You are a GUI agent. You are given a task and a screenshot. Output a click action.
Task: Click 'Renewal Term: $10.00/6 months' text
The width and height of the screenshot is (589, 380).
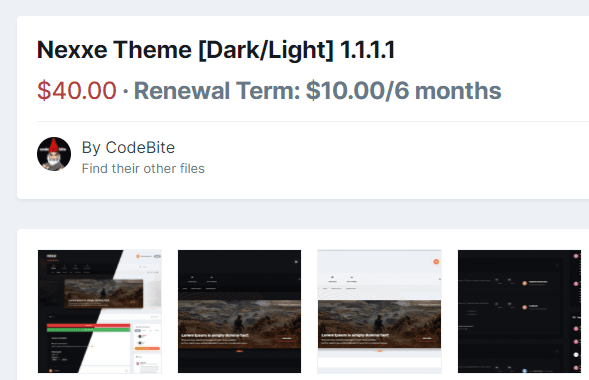point(317,90)
